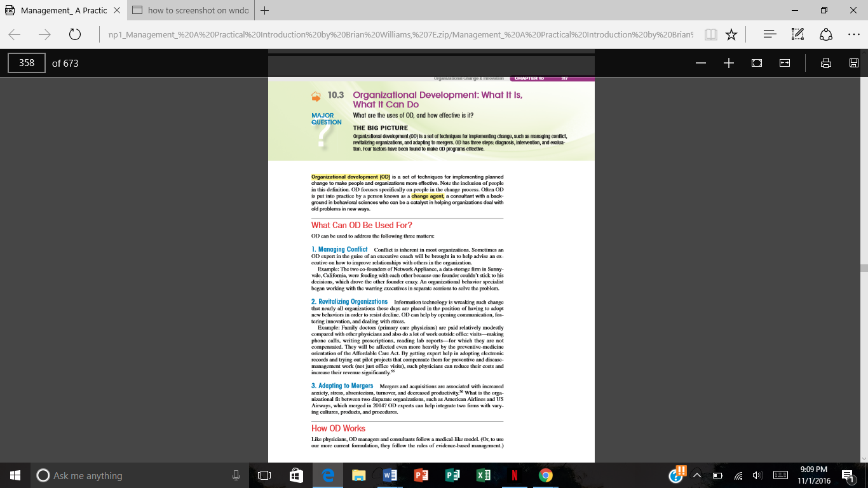Open the Action Center notifications
The image size is (868, 488).
(848, 475)
